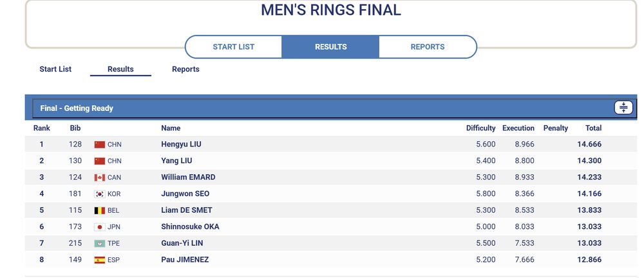This screenshot has height=278, width=644.
Task: Open the REPORTS pill tab
Action: (428, 47)
